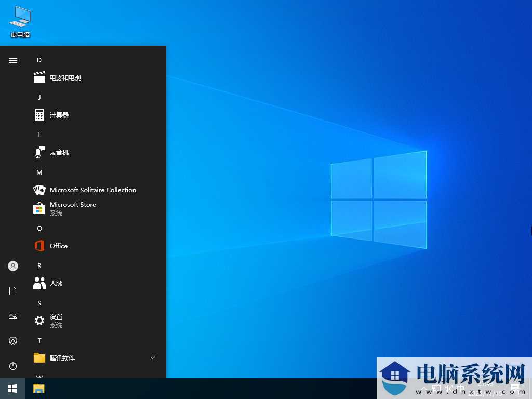Open Documents from the Start sidebar
The width and height of the screenshot is (532, 399).
click(13, 291)
